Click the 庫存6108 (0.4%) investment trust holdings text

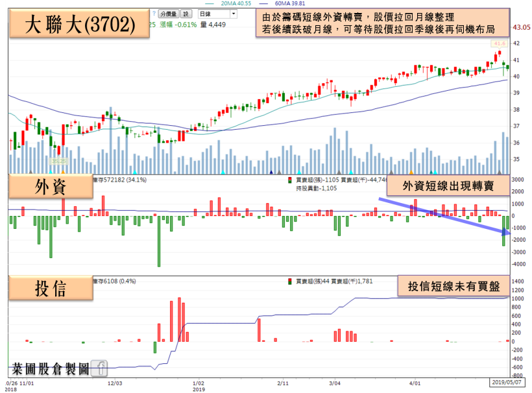pyautogui.click(x=114, y=281)
